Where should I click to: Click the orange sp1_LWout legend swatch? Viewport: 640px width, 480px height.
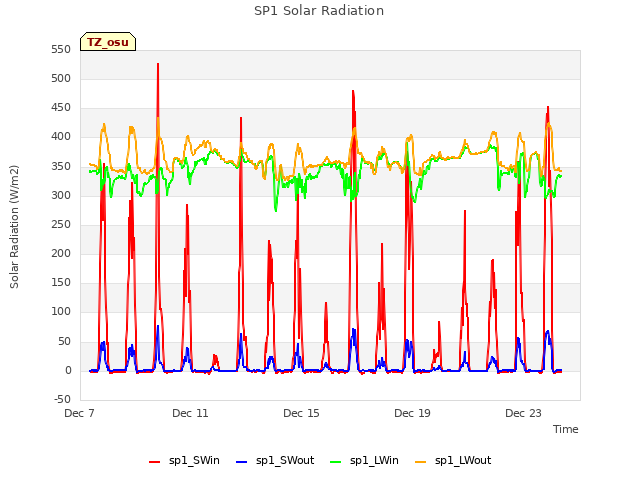(x=420, y=462)
